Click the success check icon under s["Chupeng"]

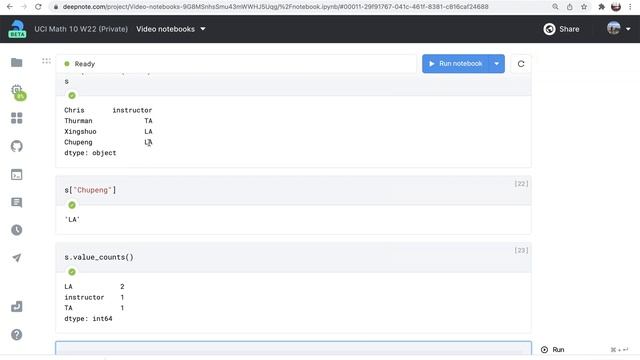click(72, 205)
